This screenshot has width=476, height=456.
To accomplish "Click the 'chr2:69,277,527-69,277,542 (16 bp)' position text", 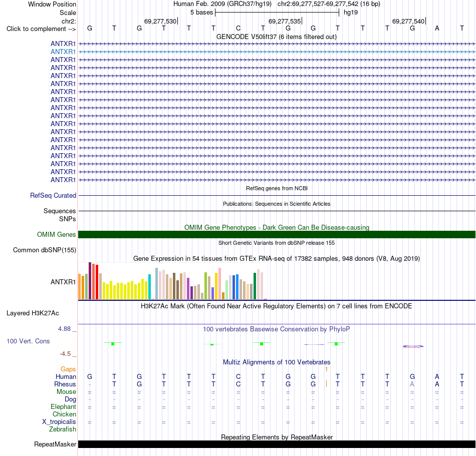I will 329,4.
